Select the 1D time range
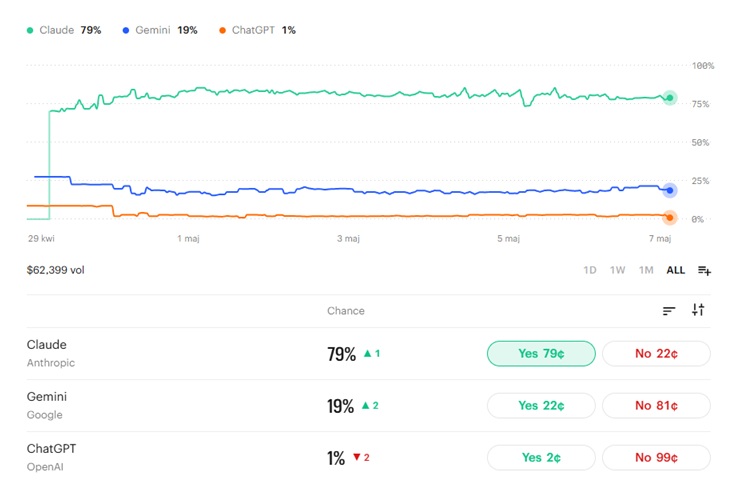 (x=590, y=270)
